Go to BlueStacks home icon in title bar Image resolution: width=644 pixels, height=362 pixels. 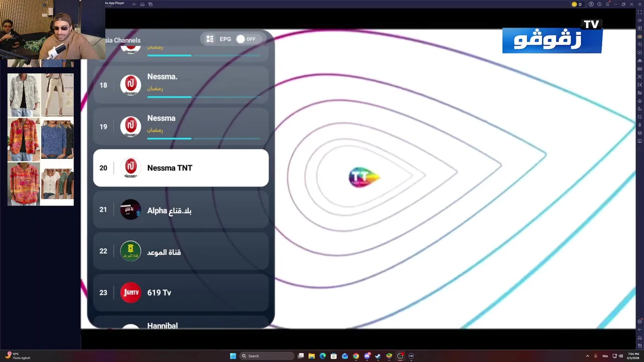click(142, 4)
